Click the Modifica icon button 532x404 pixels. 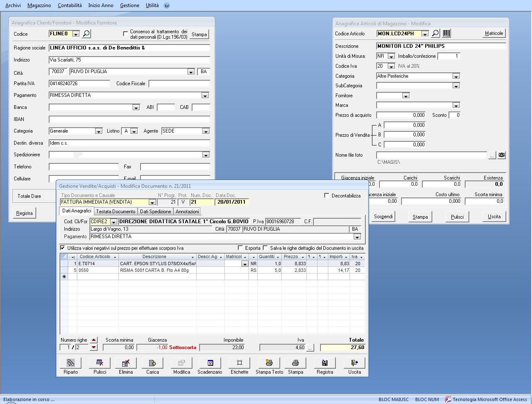click(182, 363)
